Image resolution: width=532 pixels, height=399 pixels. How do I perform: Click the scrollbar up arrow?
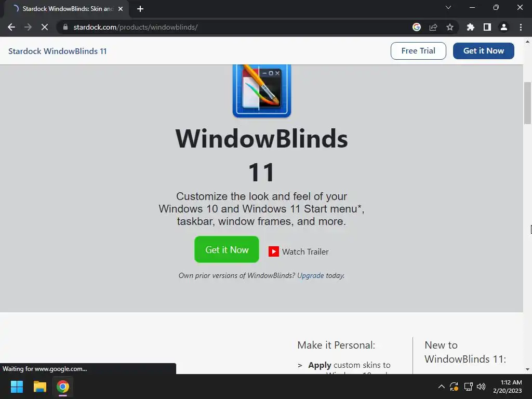click(527, 42)
